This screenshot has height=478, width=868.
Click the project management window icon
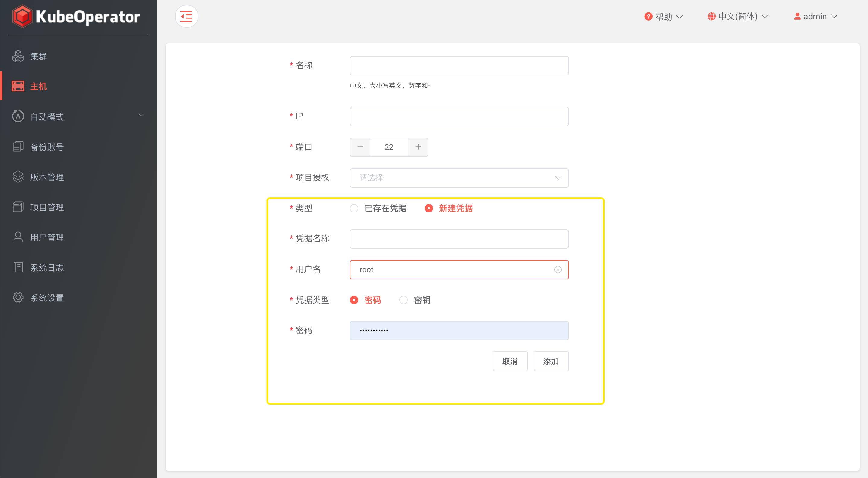18,207
